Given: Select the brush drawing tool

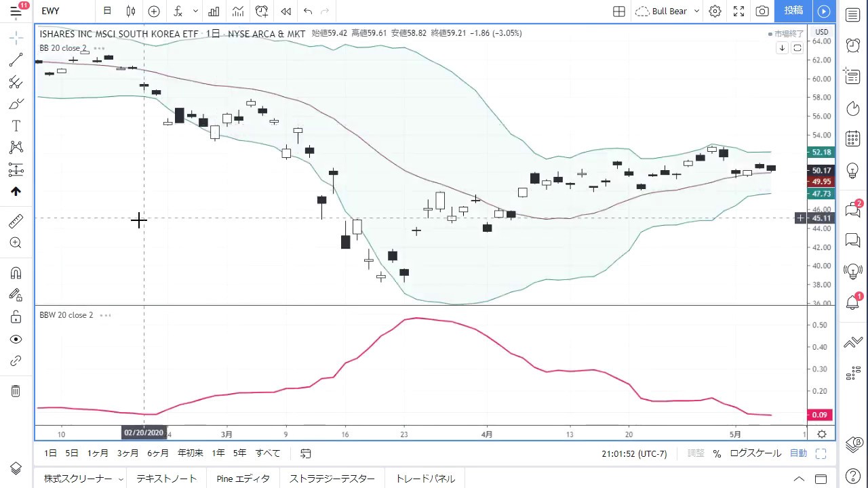Looking at the screenshot, I should click(16, 104).
